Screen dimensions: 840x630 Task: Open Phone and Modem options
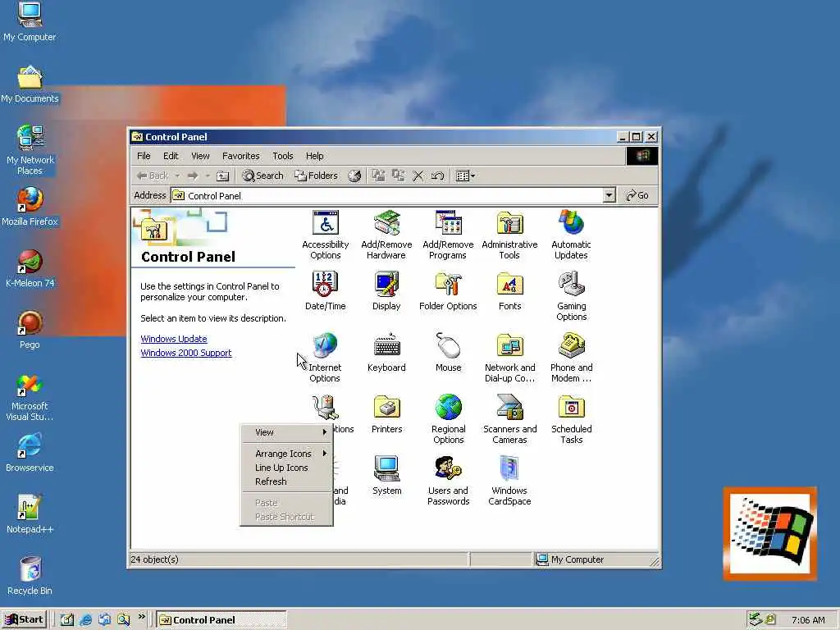tap(571, 358)
